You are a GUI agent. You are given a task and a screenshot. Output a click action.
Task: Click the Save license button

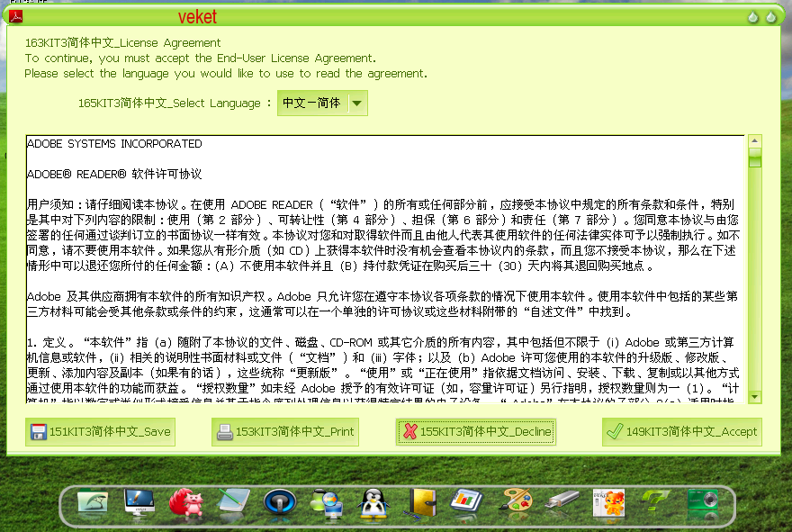(x=101, y=432)
